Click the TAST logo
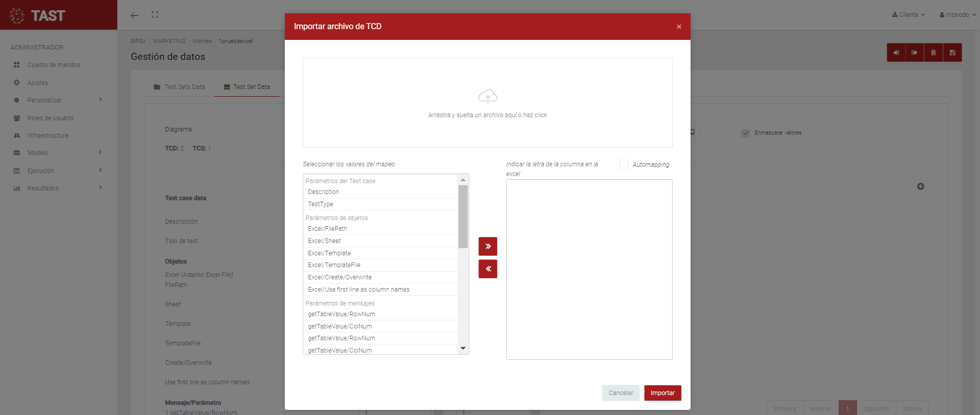Image resolution: width=980 pixels, height=415 pixels. click(x=38, y=15)
